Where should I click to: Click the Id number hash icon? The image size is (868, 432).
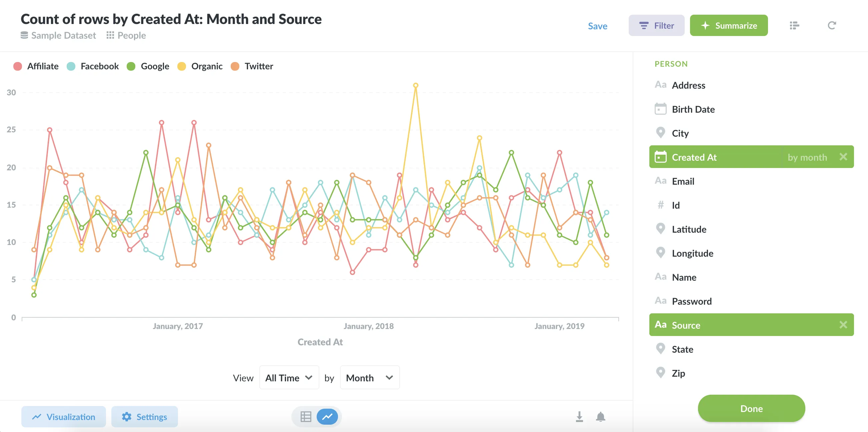click(660, 205)
